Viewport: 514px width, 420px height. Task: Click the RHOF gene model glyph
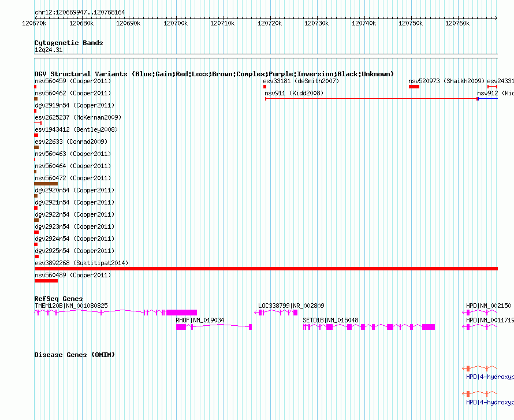[x=214, y=327]
